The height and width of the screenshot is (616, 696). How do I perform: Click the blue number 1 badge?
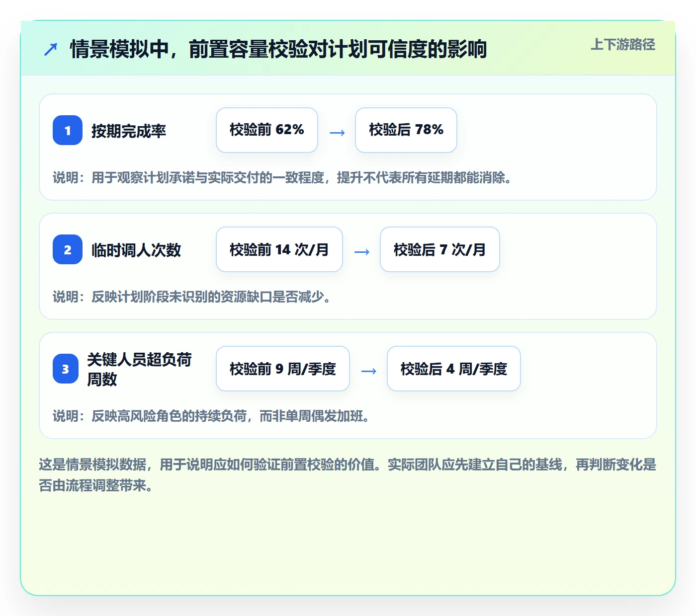[x=68, y=130]
